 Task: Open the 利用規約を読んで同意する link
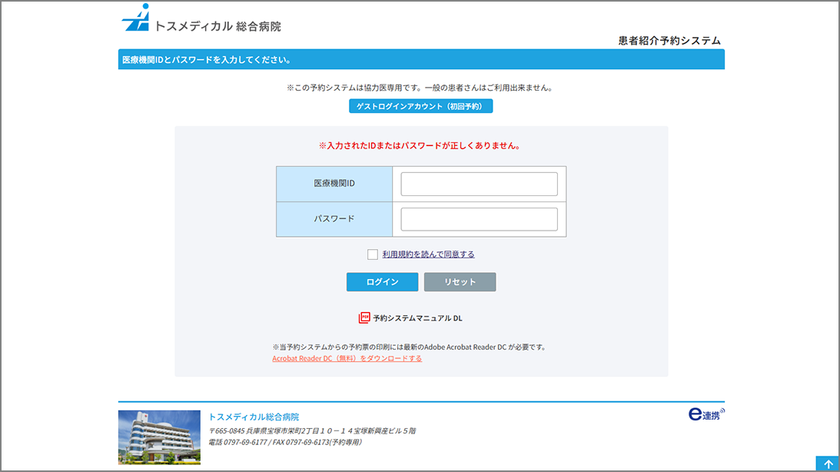click(428, 255)
